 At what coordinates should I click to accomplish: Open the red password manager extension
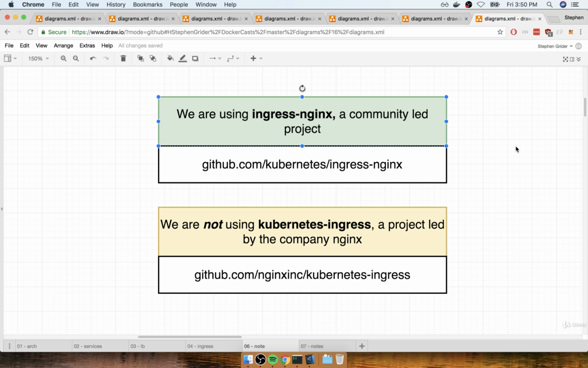coord(536,32)
